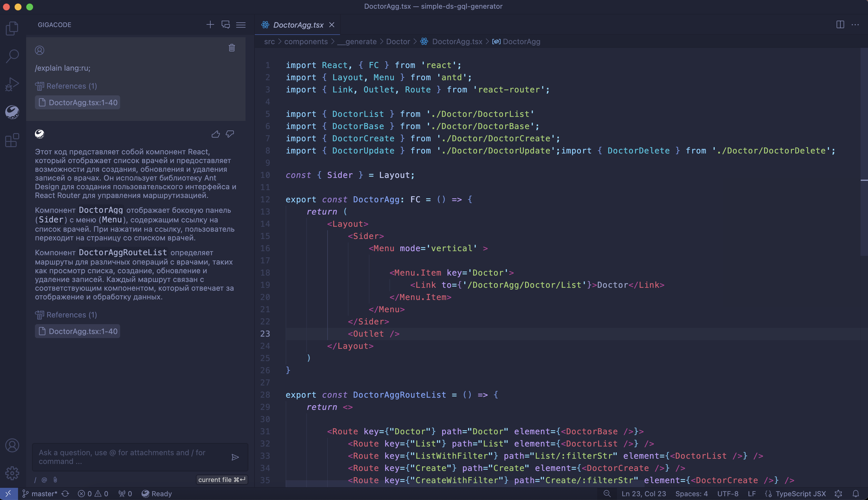Open TypeScript JSX language mode selector
The image size is (868, 500).
pos(800,494)
